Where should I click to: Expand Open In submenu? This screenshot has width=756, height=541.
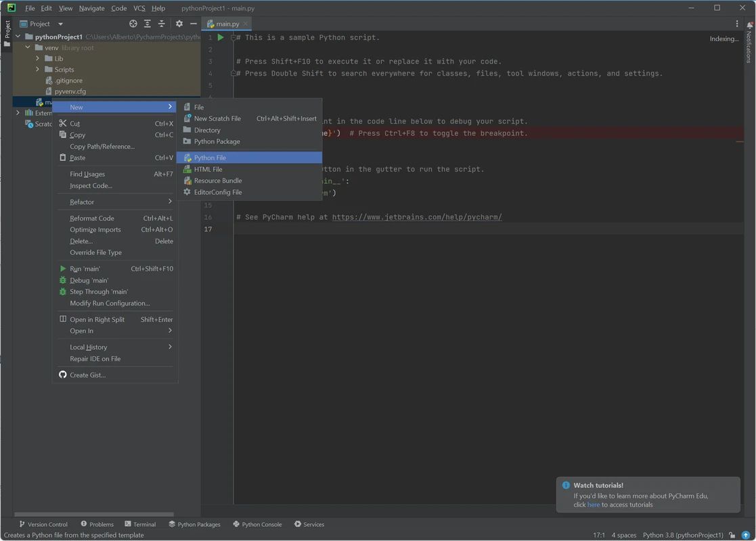pos(115,331)
